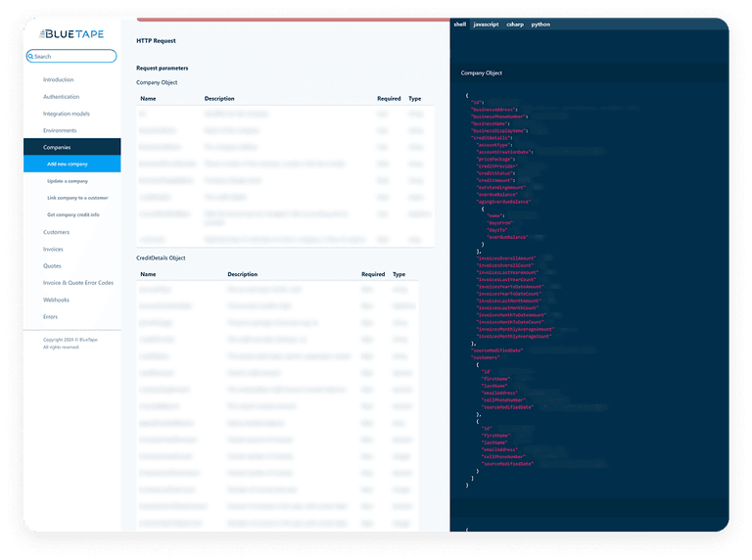The height and width of the screenshot is (560, 752).
Task: Click the "businessAddress" key in the code
Action: [493, 110]
